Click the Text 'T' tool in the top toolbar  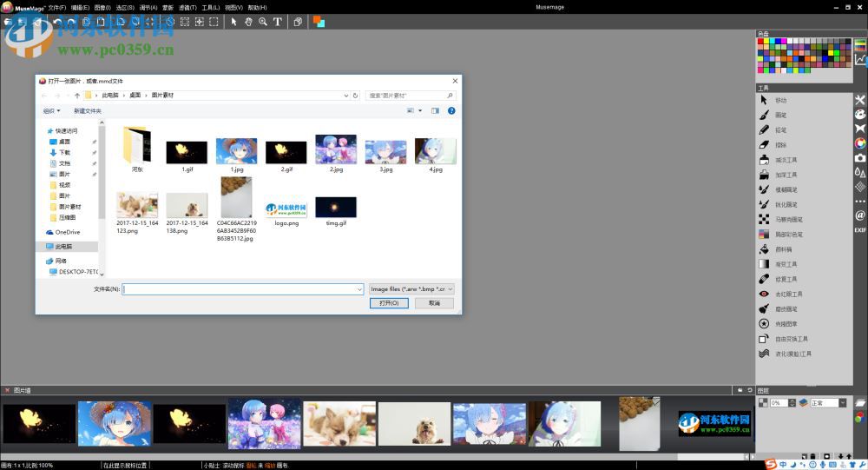coord(278,22)
